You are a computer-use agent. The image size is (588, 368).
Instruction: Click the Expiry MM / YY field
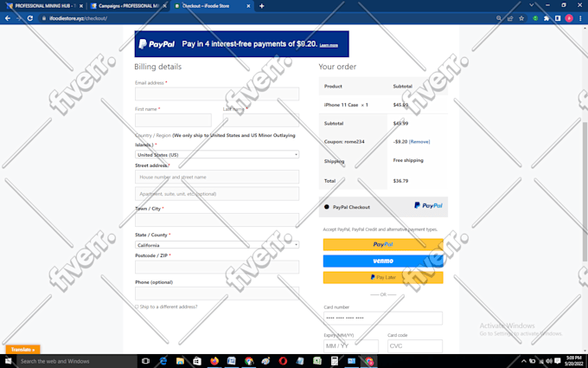(351, 345)
